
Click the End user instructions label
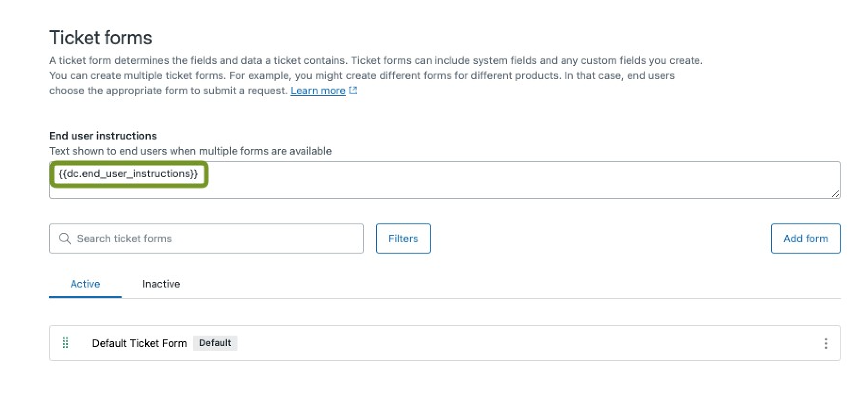[x=103, y=136]
